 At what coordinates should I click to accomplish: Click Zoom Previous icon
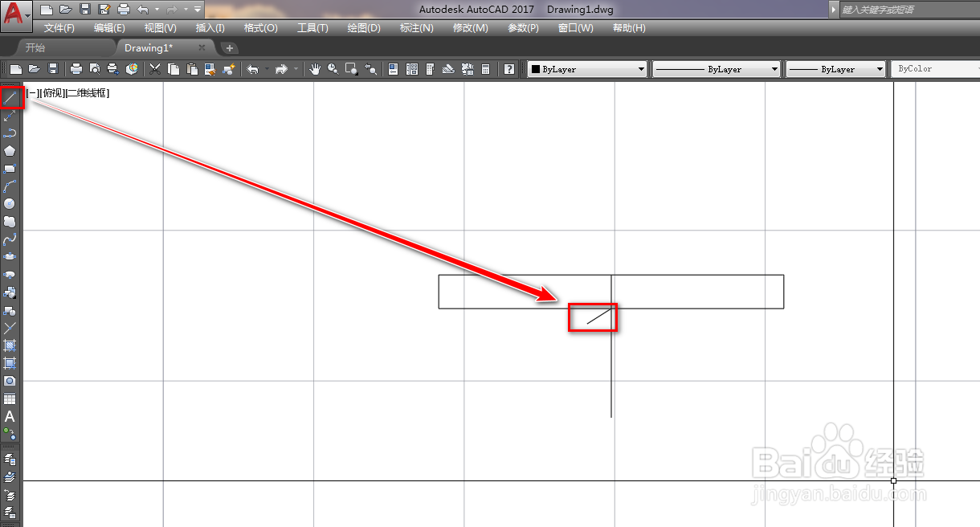[x=370, y=69]
